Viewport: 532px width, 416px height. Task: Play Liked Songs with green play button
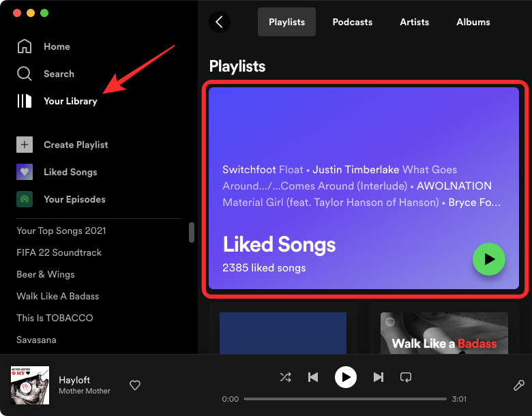[x=489, y=259]
